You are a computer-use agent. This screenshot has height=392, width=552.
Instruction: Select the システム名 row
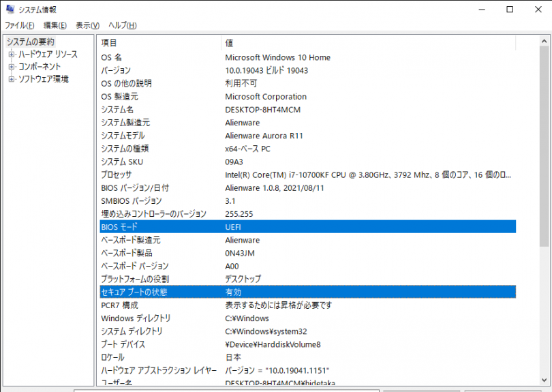[307, 110]
